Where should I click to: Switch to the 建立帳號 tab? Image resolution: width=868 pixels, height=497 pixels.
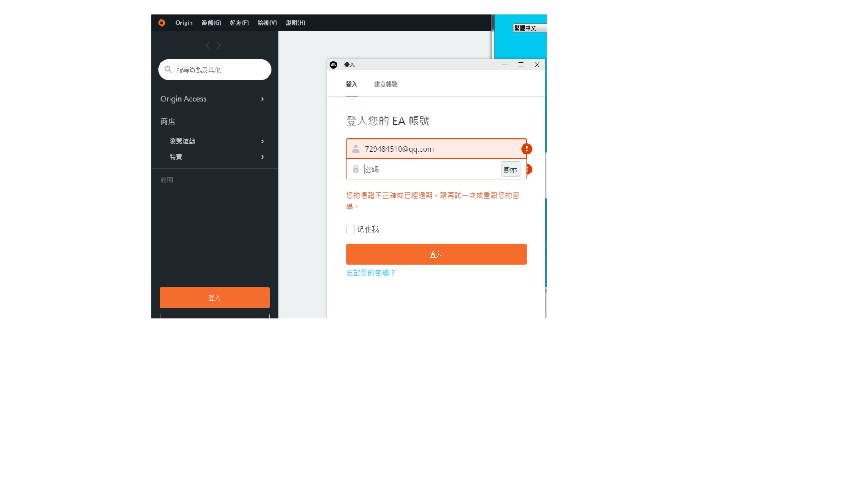pos(386,84)
